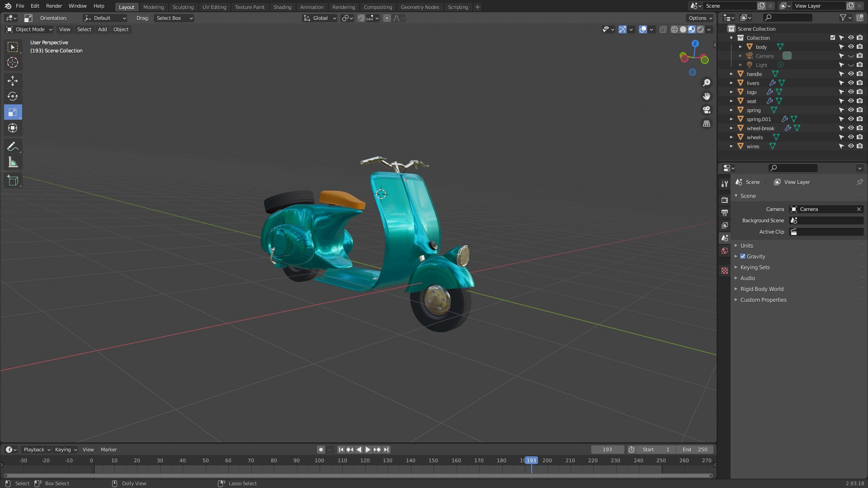868x488 pixels.
Task: Switch to the Shading workspace tab
Action: 282,7
